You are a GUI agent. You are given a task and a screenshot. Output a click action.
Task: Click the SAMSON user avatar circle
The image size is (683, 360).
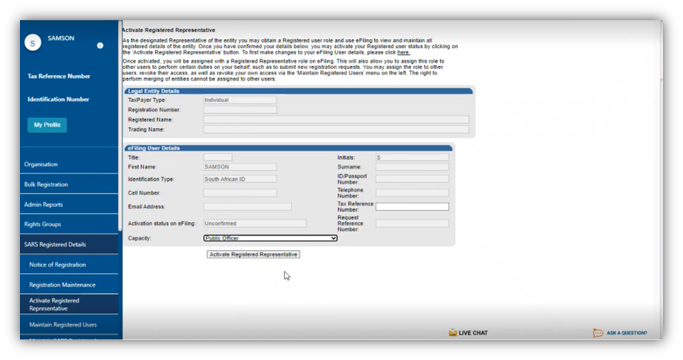[x=33, y=43]
